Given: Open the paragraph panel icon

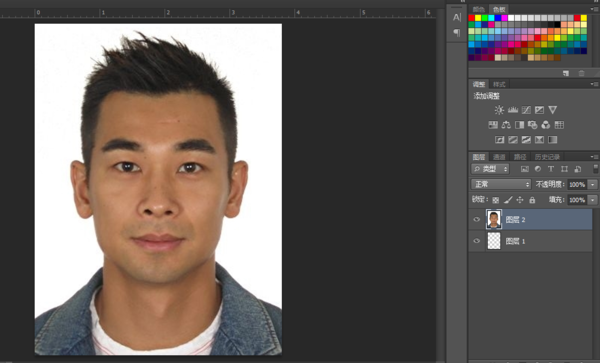Looking at the screenshot, I should (x=457, y=33).
